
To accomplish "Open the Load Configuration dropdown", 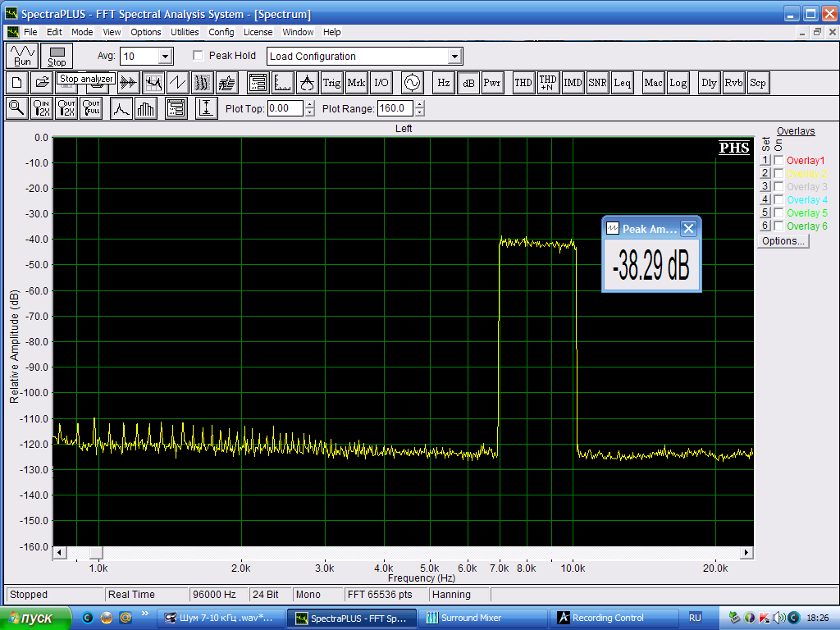I will coord(454,57).
